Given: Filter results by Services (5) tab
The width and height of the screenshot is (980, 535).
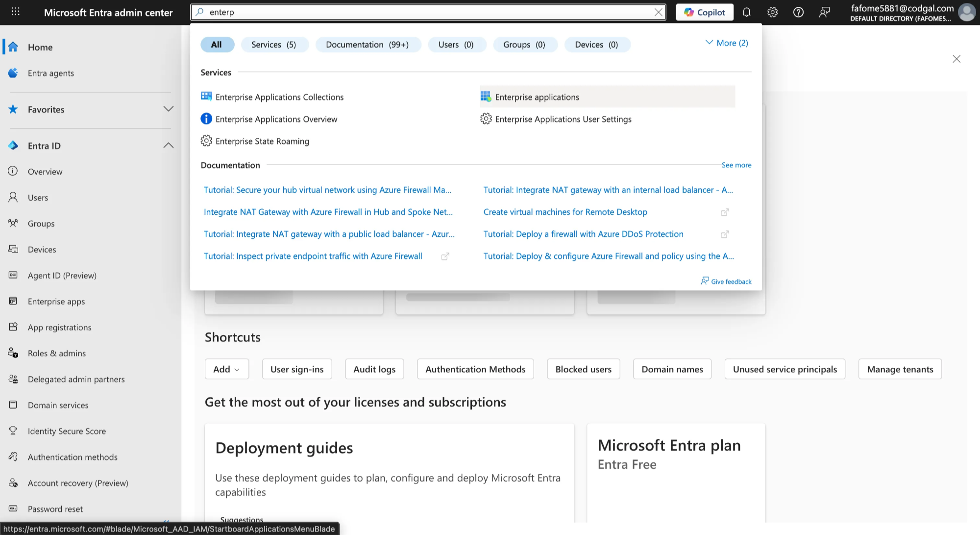Looking at the screenshot, I should [274, 45].
